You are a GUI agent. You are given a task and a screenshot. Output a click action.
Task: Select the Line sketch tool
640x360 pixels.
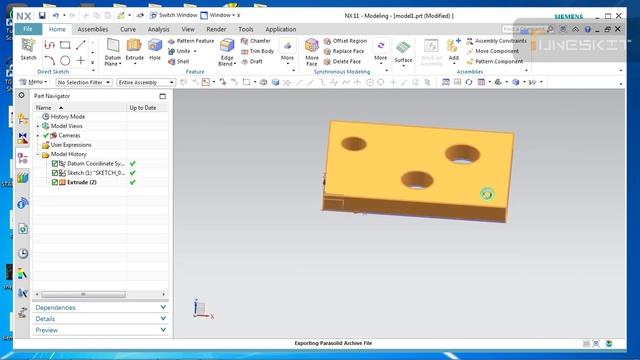[81, 45]
